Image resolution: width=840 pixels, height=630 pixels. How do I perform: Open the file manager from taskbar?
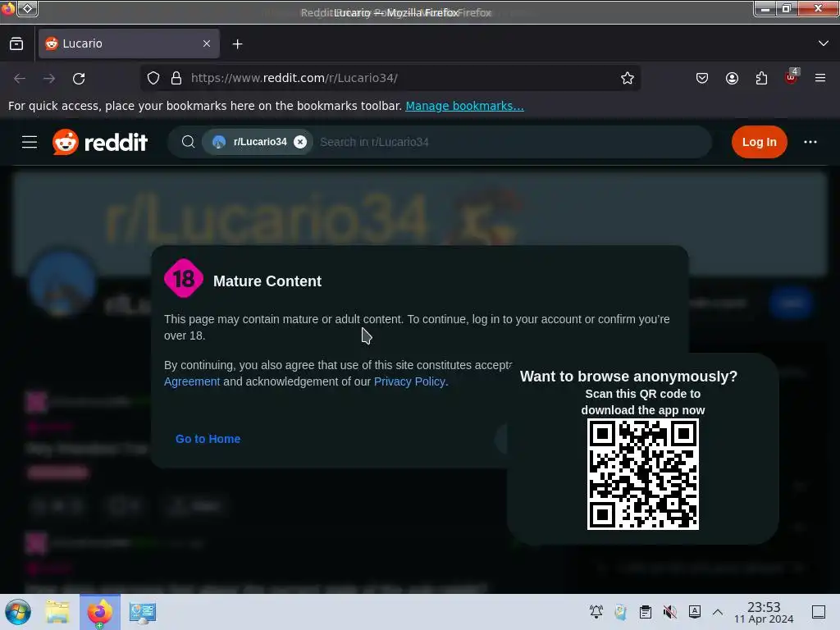57,612
